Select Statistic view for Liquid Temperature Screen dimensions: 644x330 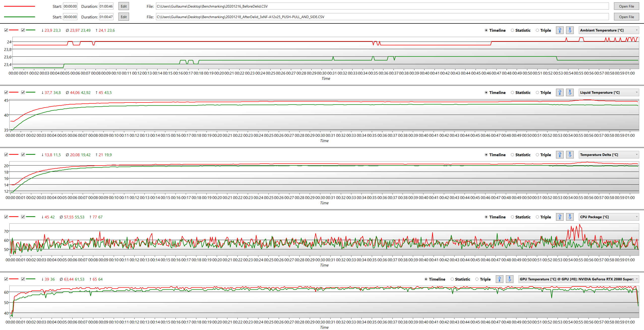pos(512,92)
